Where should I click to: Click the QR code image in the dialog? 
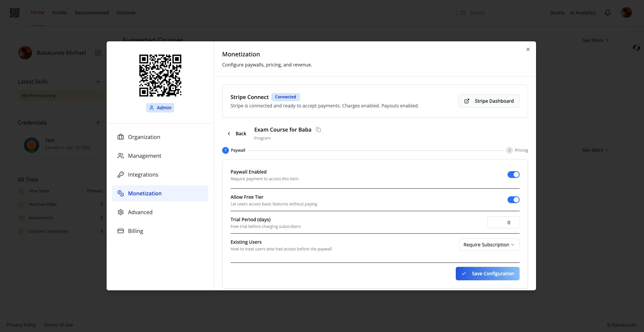[160, 76]
